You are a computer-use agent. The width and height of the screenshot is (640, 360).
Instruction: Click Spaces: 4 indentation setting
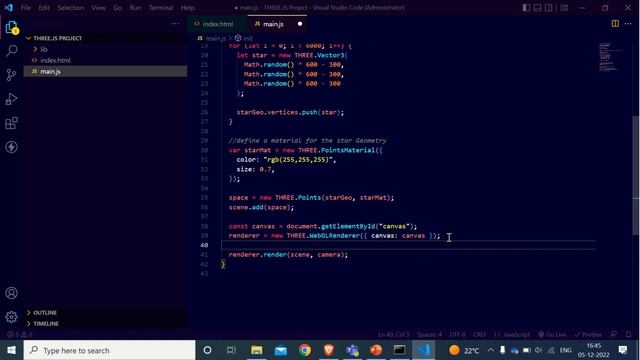pyautogui.click(x=429, y=335)
